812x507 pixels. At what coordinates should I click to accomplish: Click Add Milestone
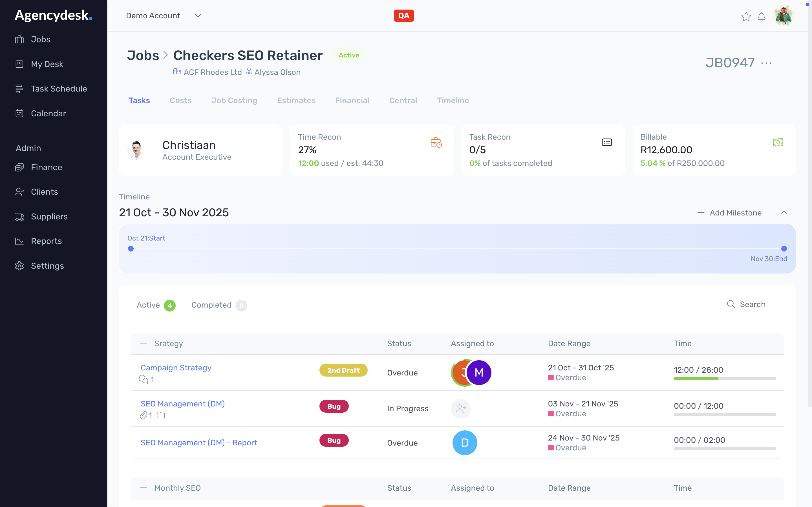[x=729, y=213]
